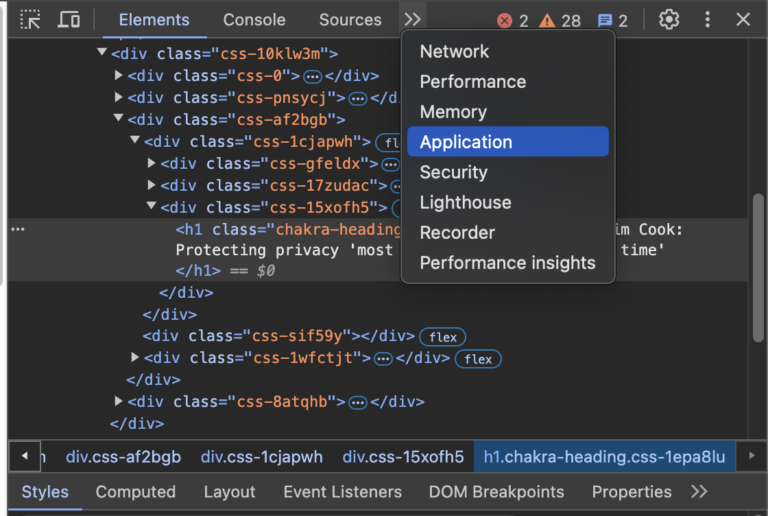Expand the css-1wfctjt div node
This screenshot has width=768, height=516.
[135, 357]
